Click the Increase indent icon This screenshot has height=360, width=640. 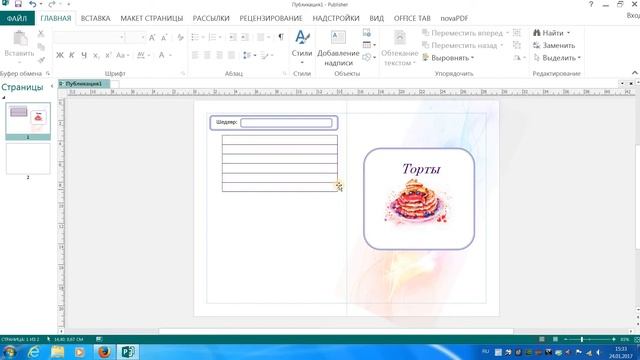244,38
